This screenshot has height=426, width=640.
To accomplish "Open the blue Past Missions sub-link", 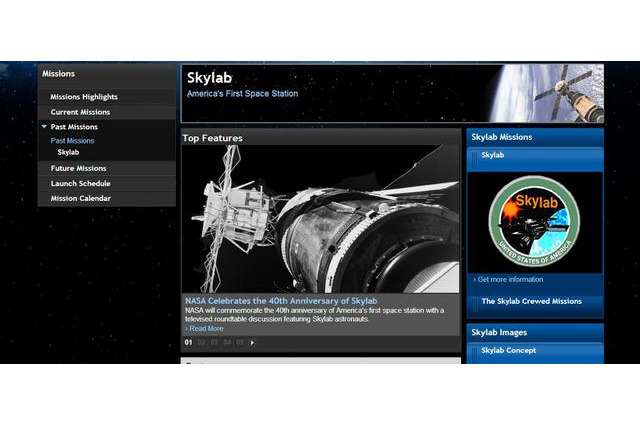I will pos(72,140).
